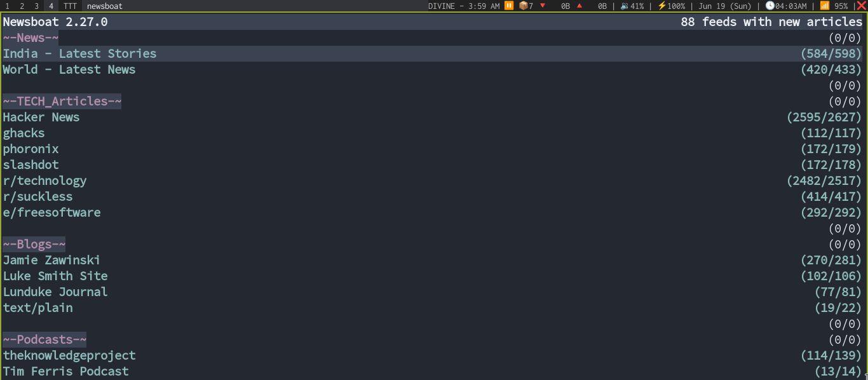Expand the ~-Podcasts-~ category header
The width and height of the screenshot is (868, 380).
(44, 339)
